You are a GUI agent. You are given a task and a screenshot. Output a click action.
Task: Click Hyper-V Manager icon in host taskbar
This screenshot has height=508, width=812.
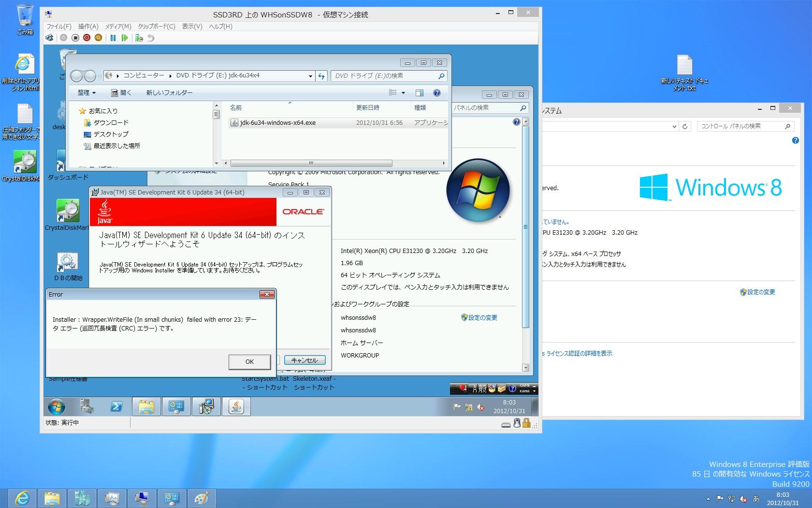pyautogui.click(x=82, y=498)
